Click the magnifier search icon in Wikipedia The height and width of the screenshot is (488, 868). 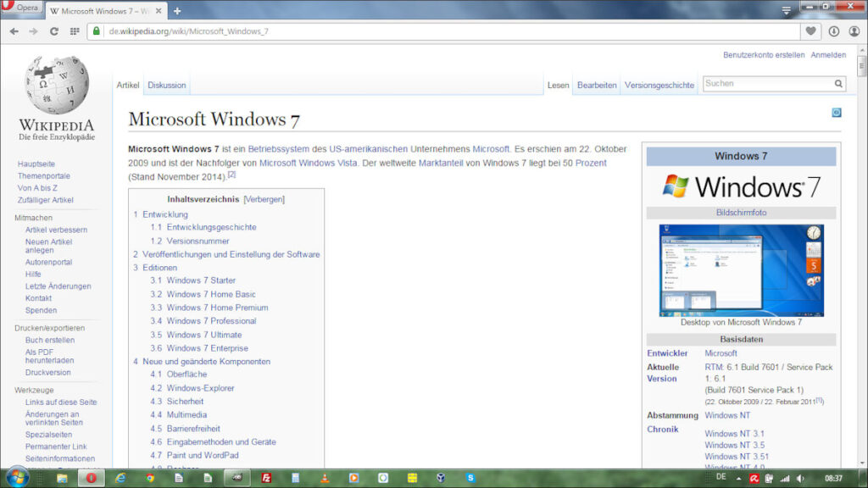click(838, 84)
